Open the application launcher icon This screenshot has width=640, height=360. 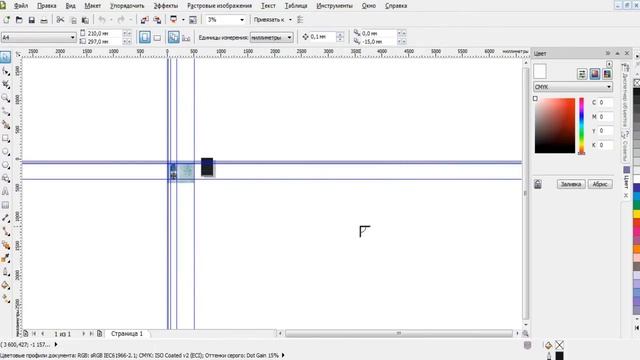(x=173, y=20)
